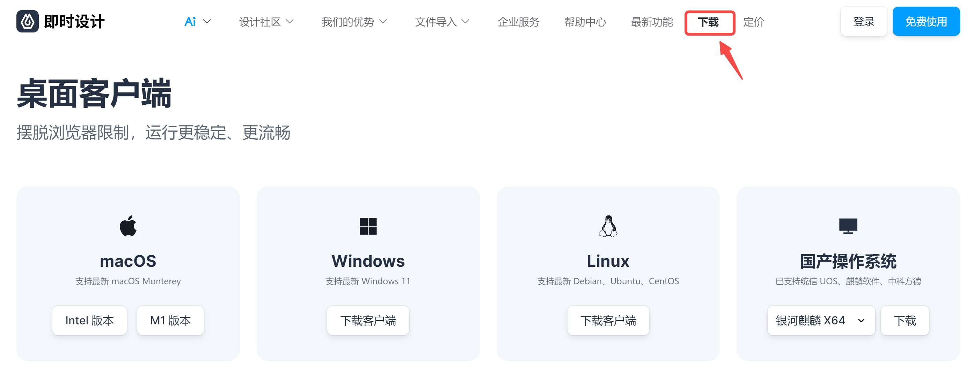Screen dimensions: 980x368
Task: Click 下载客户端 under Windows
Action: click(368, 321)
